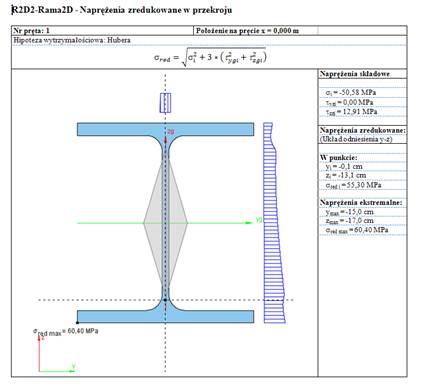Click the Naprężenia składowe heading
The image size is (423, 386).
pyautogui.click(x=355, y=74)
